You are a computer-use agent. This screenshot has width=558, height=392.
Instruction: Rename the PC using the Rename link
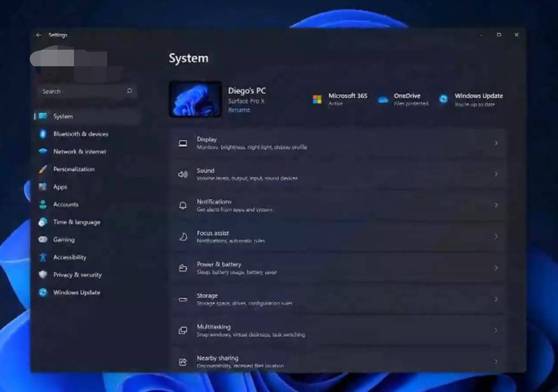(x=239, y=110)
